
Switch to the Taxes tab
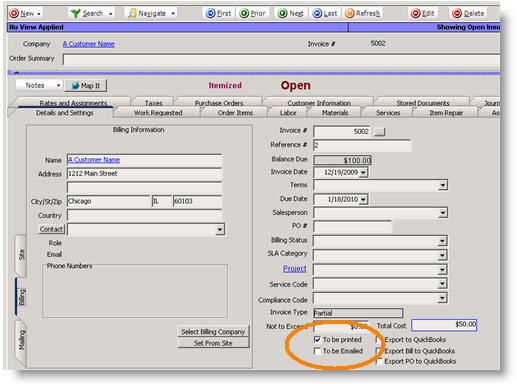point(153,103)
